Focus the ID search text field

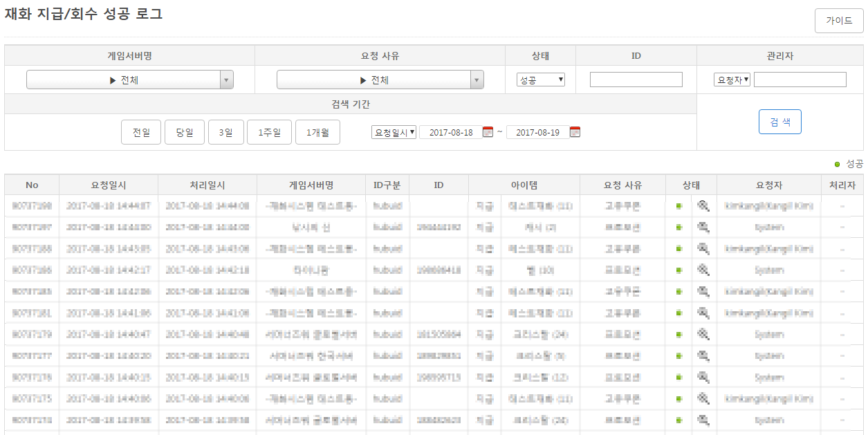[636, 80]
